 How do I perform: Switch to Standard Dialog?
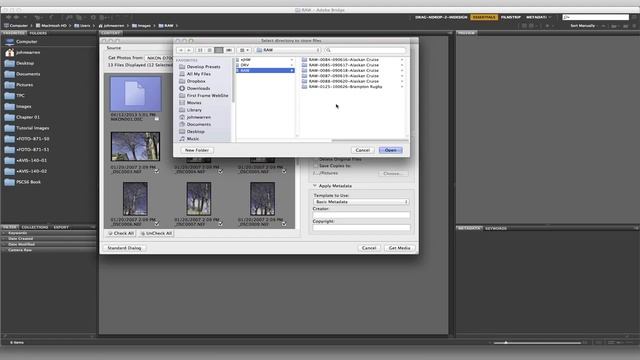pos(124,248)
